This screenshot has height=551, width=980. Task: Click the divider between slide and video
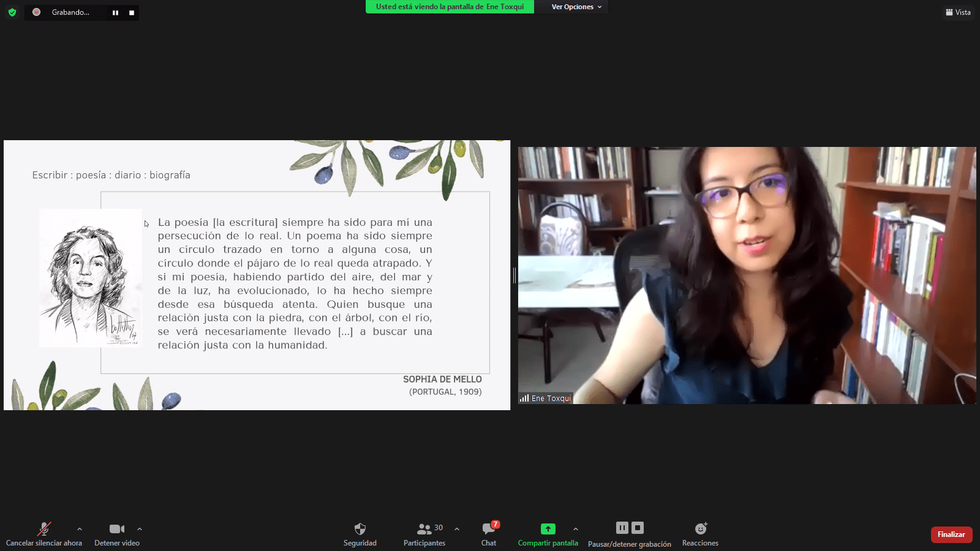coord(514,275)
